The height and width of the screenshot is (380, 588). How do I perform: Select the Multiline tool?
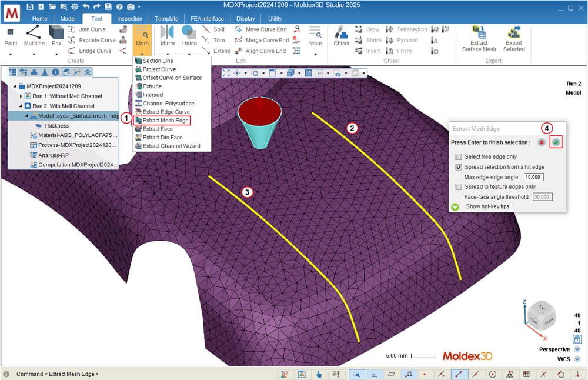coord(34,36)
